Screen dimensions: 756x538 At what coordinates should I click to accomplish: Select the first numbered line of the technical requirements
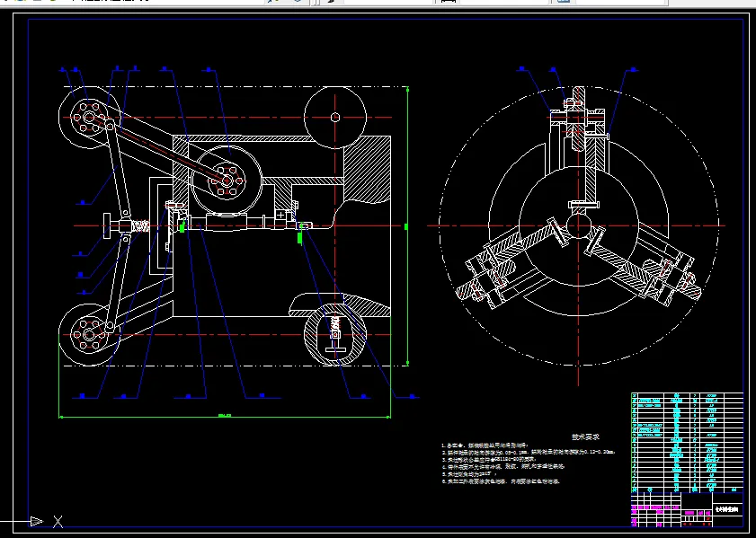pos(486,445)
